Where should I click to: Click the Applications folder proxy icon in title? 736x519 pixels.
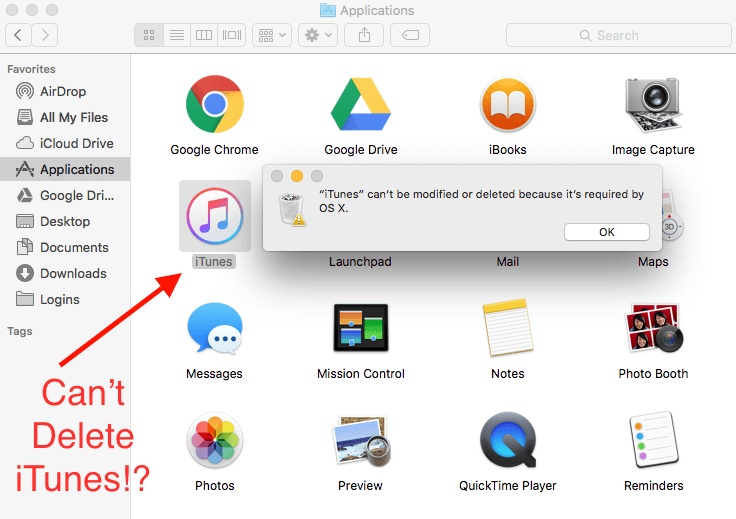pyautogui.click(x=328, y=10)
